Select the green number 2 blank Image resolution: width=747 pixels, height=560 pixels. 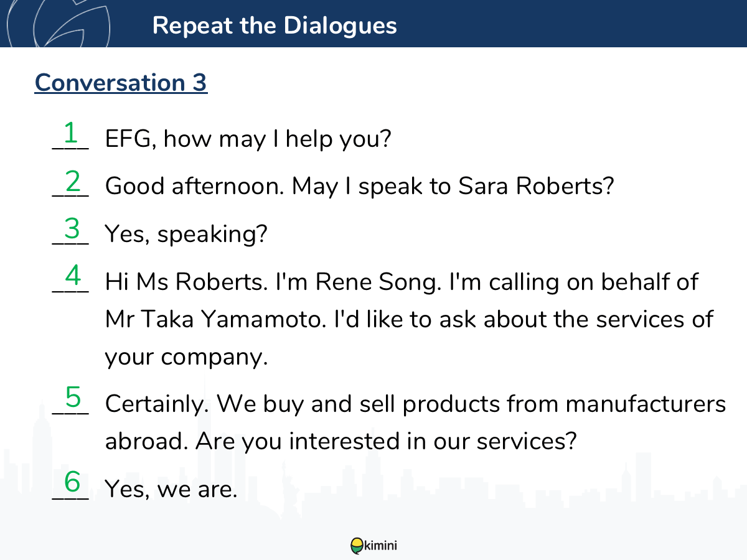(x=70, y=183)
